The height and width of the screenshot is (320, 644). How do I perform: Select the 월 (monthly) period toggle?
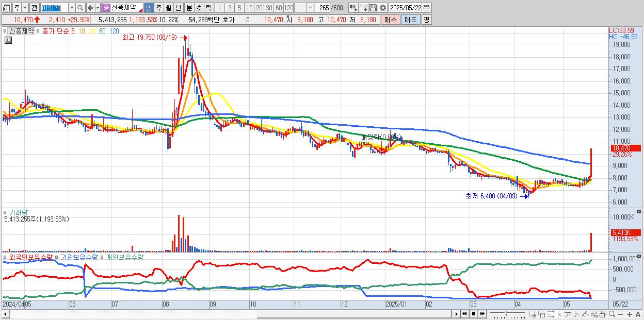pyautogui.click(x=168, y=8)
